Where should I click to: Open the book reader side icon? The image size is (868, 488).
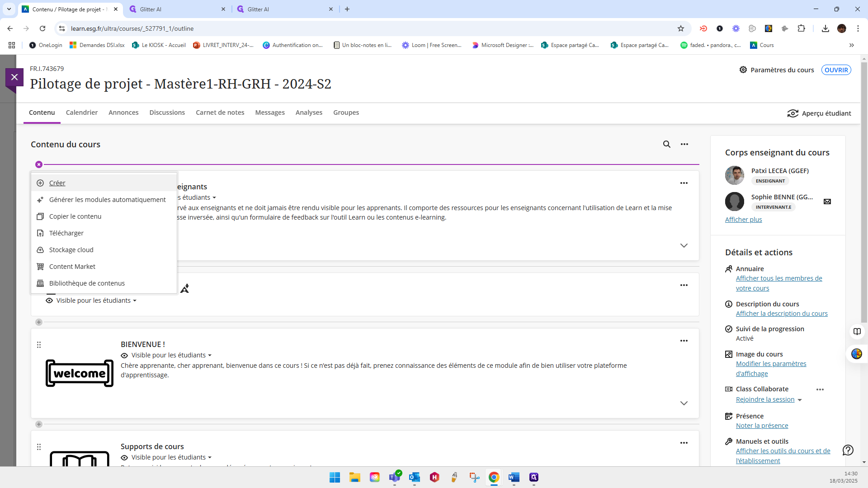coord(857,331)
